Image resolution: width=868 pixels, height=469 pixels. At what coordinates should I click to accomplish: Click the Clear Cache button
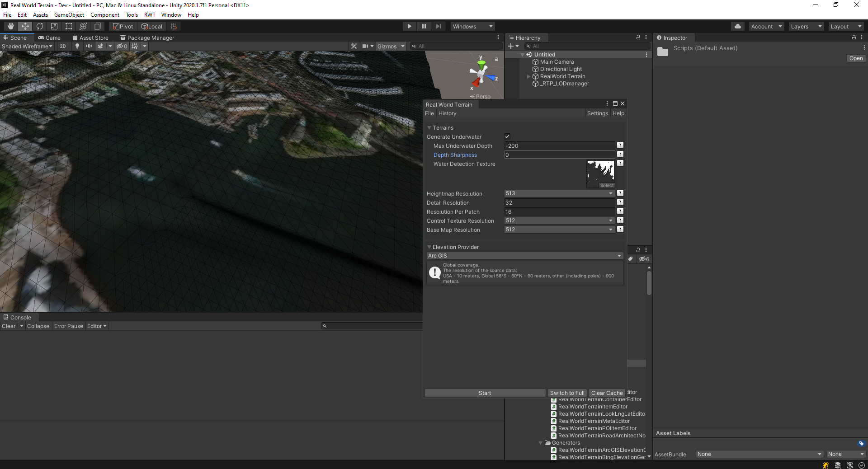607,393
